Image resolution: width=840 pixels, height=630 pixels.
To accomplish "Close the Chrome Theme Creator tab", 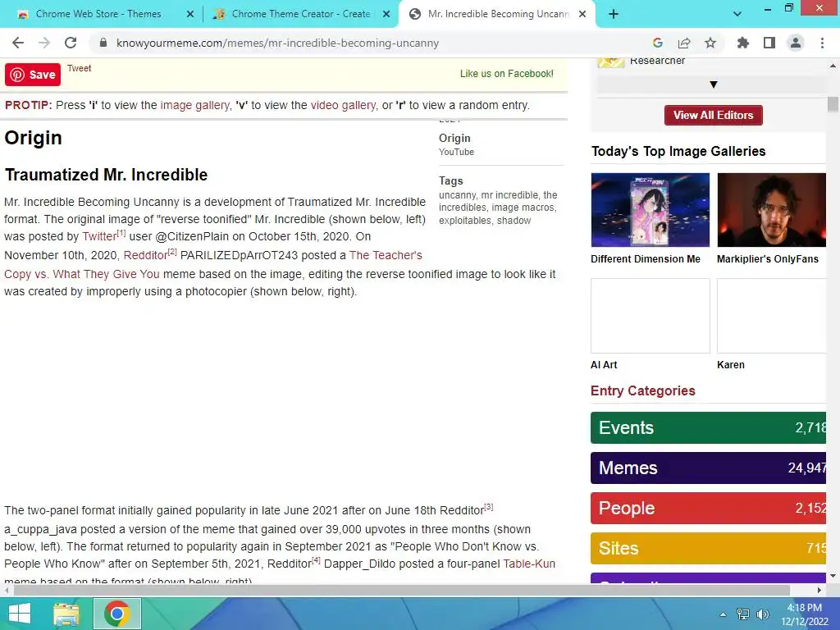I will [386, 15].
